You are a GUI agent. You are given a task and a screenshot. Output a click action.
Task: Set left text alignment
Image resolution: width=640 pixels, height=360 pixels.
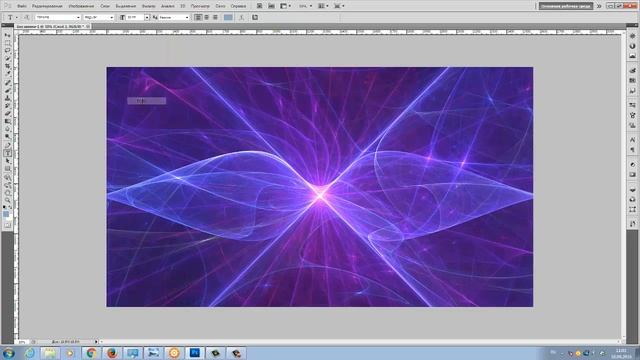click(x=198, y=17)
